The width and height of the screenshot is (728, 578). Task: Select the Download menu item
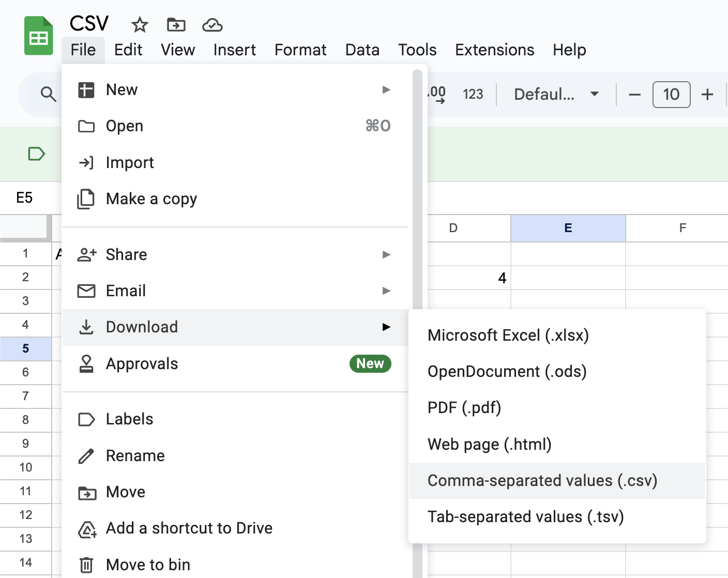point(236,327)
